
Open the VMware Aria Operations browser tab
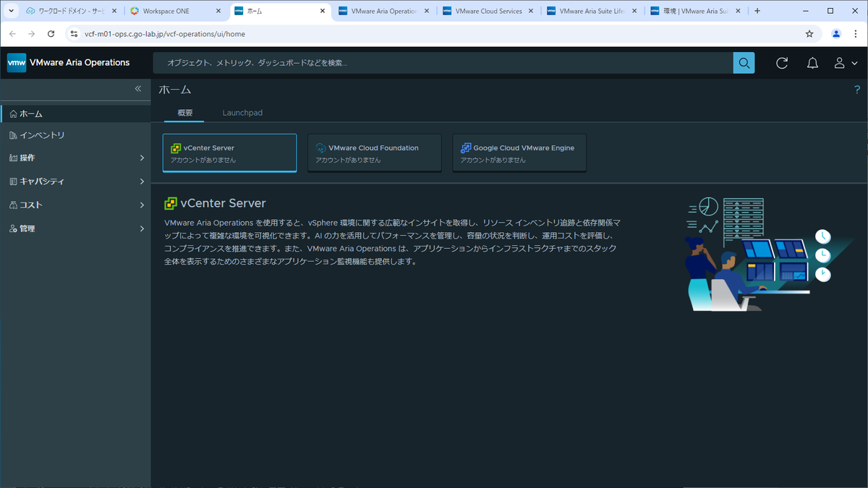click(385, 12)
